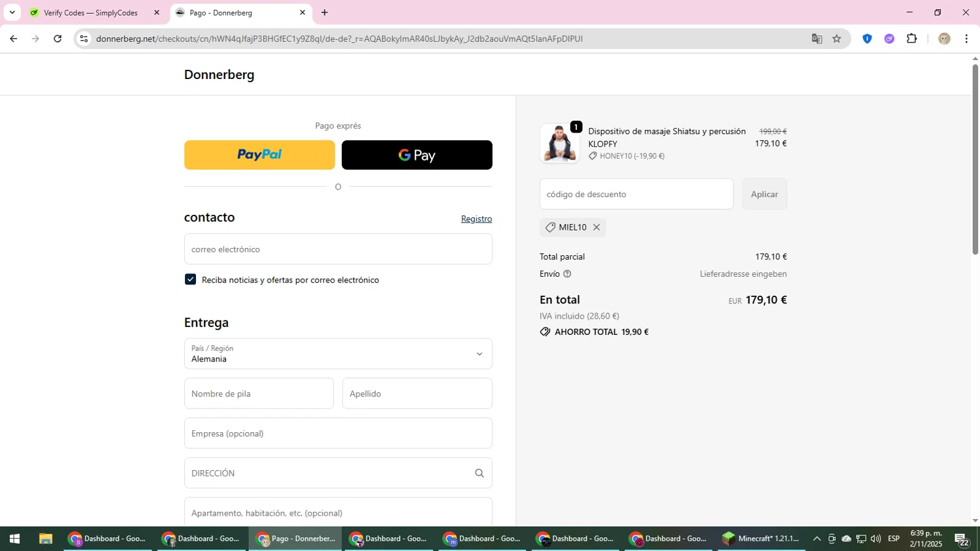Viewport: 980px width, 551px height.
Task: Pay with the Google Pay button
Action: [417, 155]
